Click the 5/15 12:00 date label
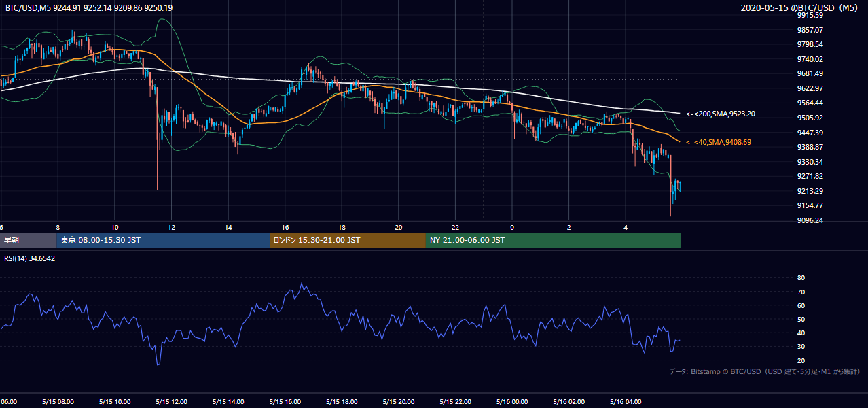Viewport: 868px width, 408px height. 171,402
